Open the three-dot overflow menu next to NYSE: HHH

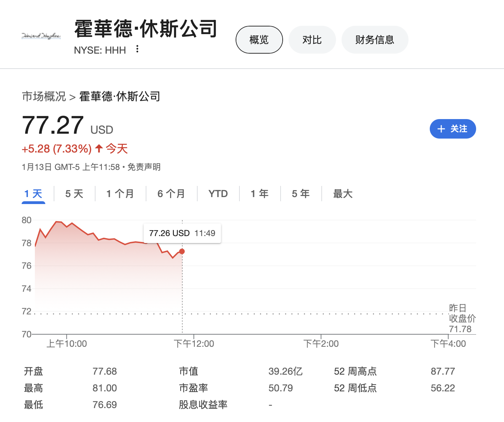pyautogui.click(x=137, y=49)
